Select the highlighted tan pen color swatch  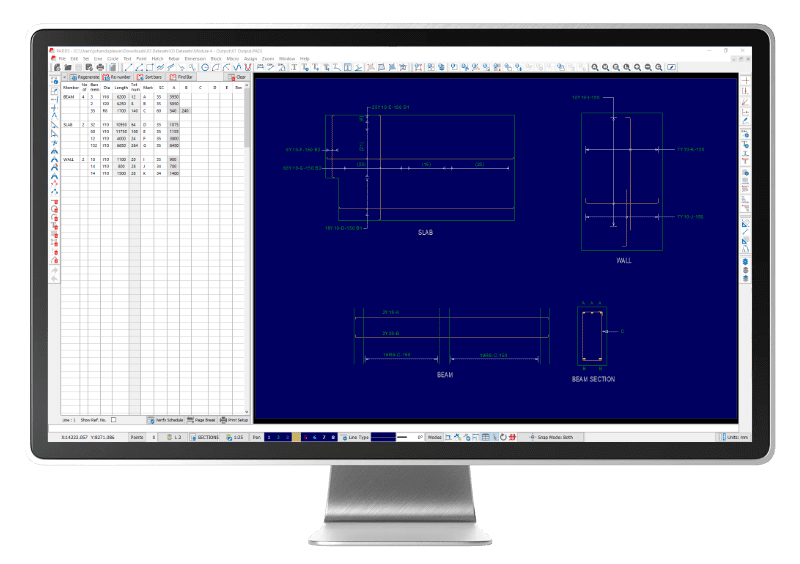coord(294,437)
